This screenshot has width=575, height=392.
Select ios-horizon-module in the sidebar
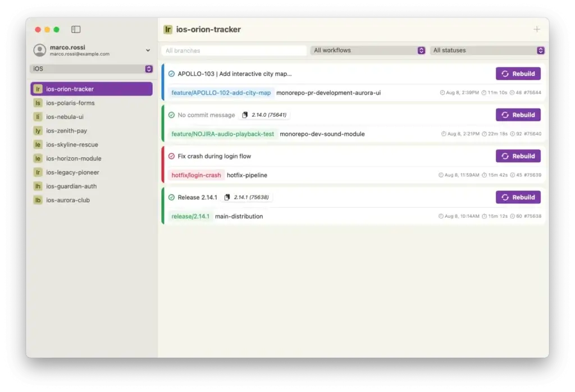coord(92,158)
